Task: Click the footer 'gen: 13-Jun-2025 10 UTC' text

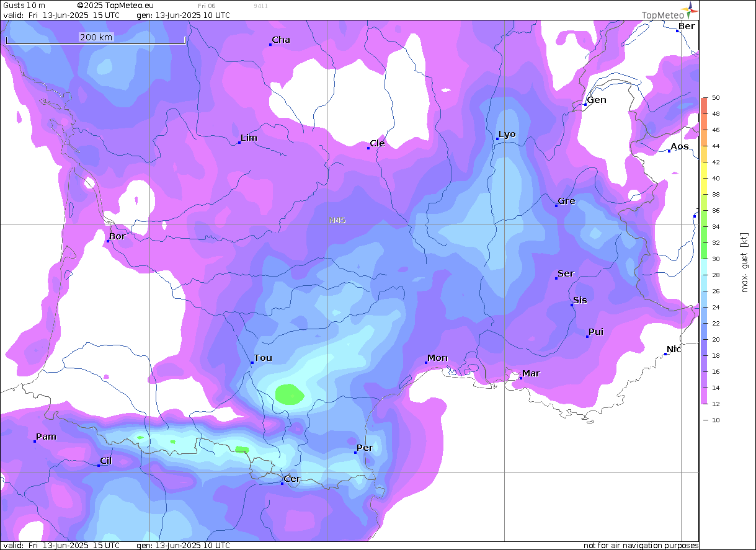Action: (x=183, y=546)
